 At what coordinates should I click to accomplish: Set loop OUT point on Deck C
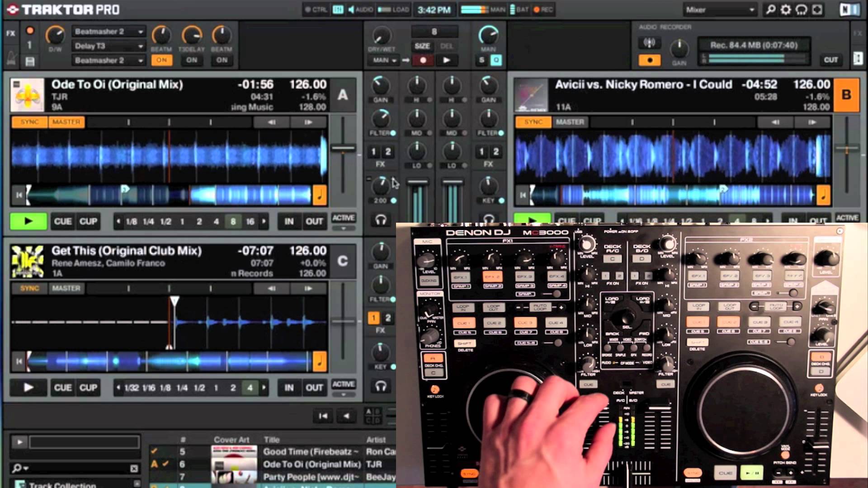point(314,388)
